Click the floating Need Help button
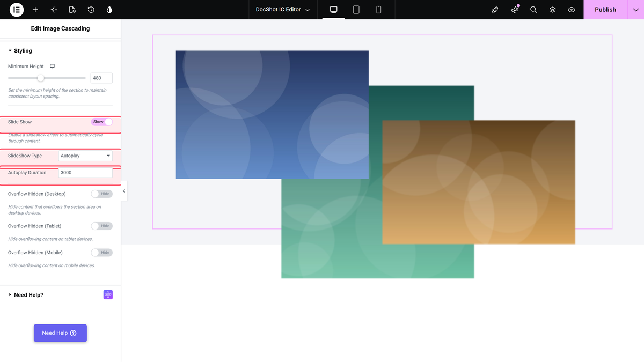644x362 pixels. pos(60,333)
